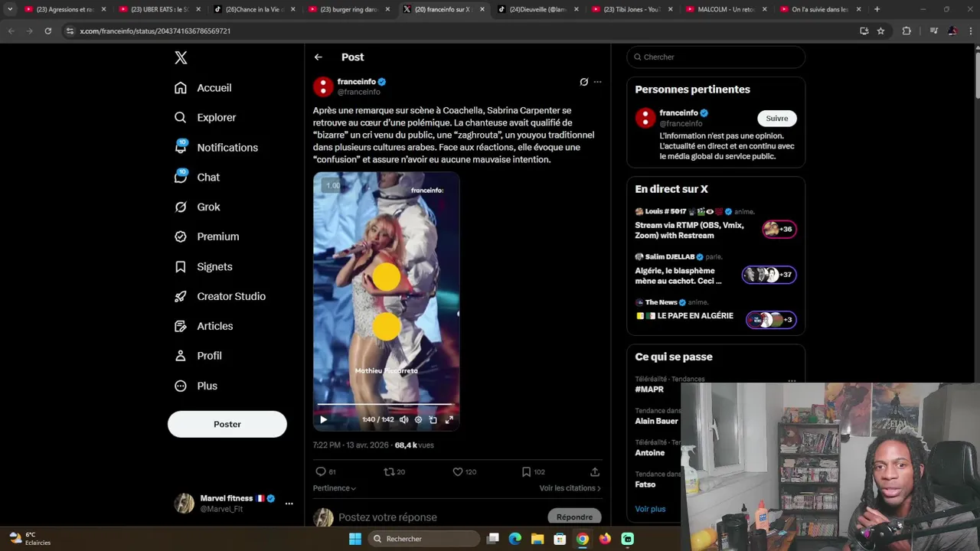980x551 pixels.
Task: Switch to the UBER EATS YouTube tab
Action: tap(160, 9)
